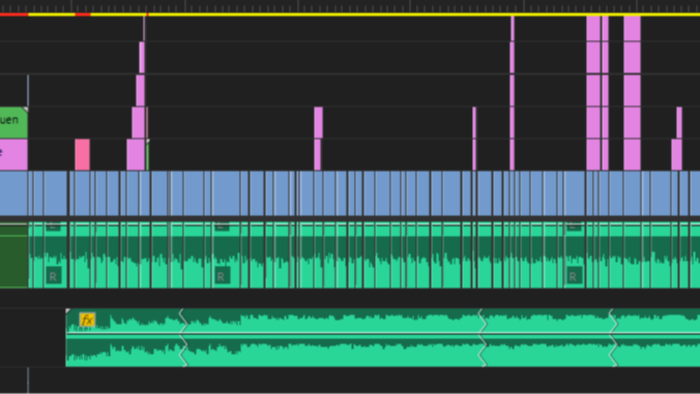This screenshot has width=700, height=394.
Task: Select the widest pink clip on the top track
Action: (632, 28)
